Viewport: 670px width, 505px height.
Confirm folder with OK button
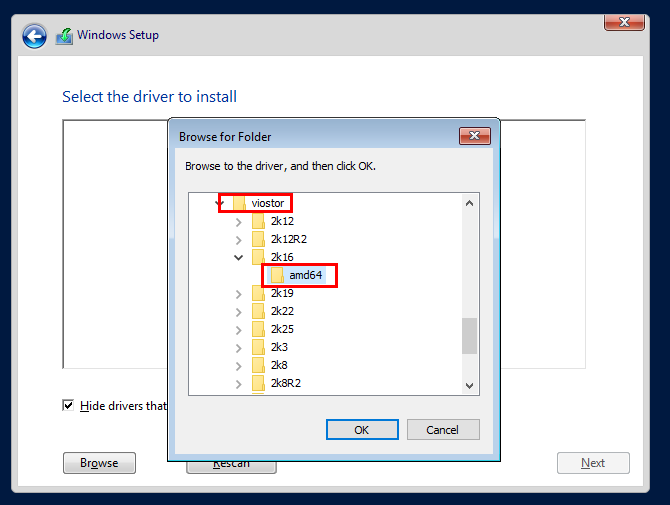pyautogui.click(x=362, y=429)
